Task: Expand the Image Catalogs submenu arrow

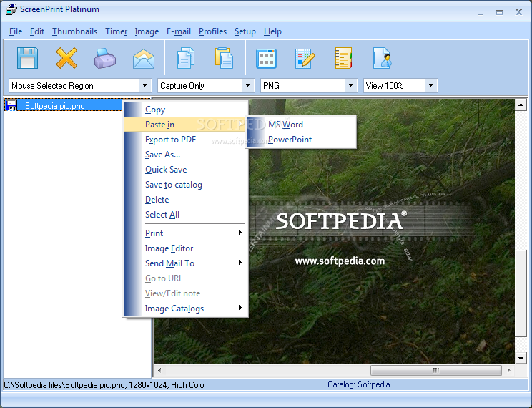Action: (x=240, y=308)
